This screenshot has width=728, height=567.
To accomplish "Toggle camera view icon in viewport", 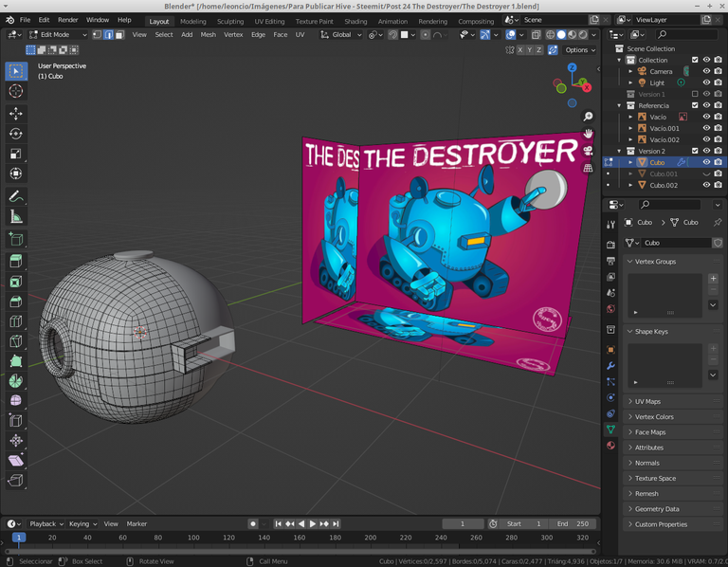I will (588, 151).
